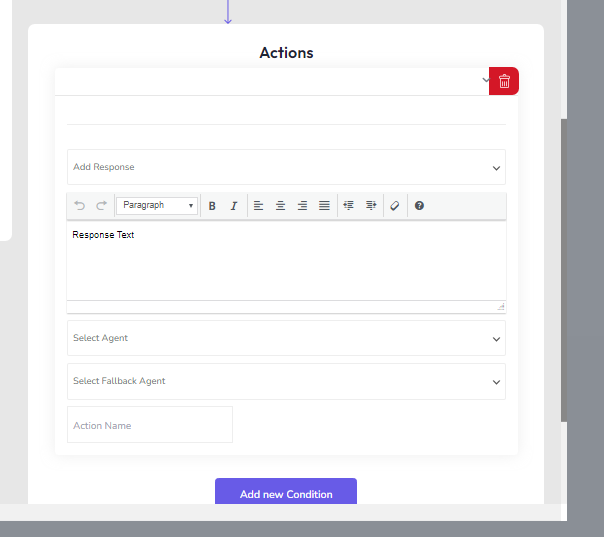The width and height of the screenshot is (604, 537).
Task: Decrease indent of the paragraph
Action: coord(349,205)
